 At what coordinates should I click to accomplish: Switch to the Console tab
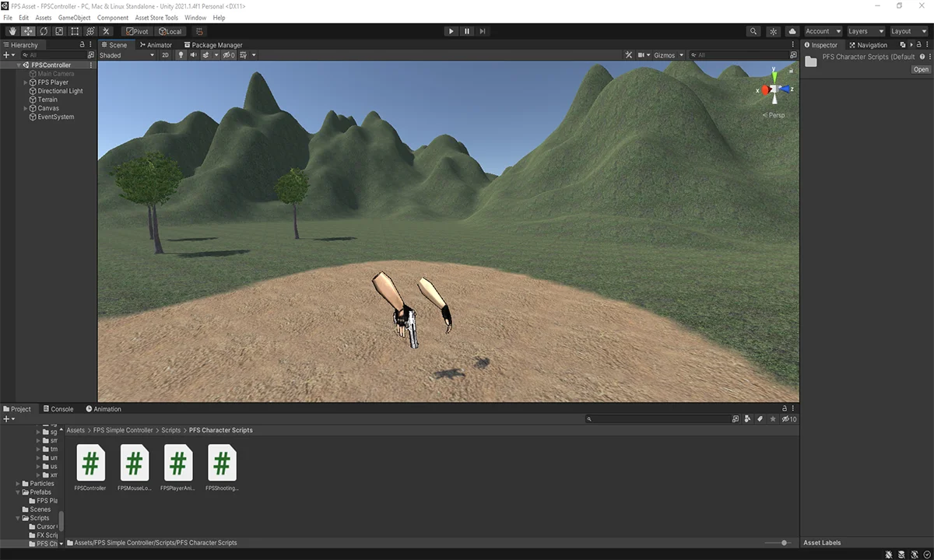click(58, 409)
